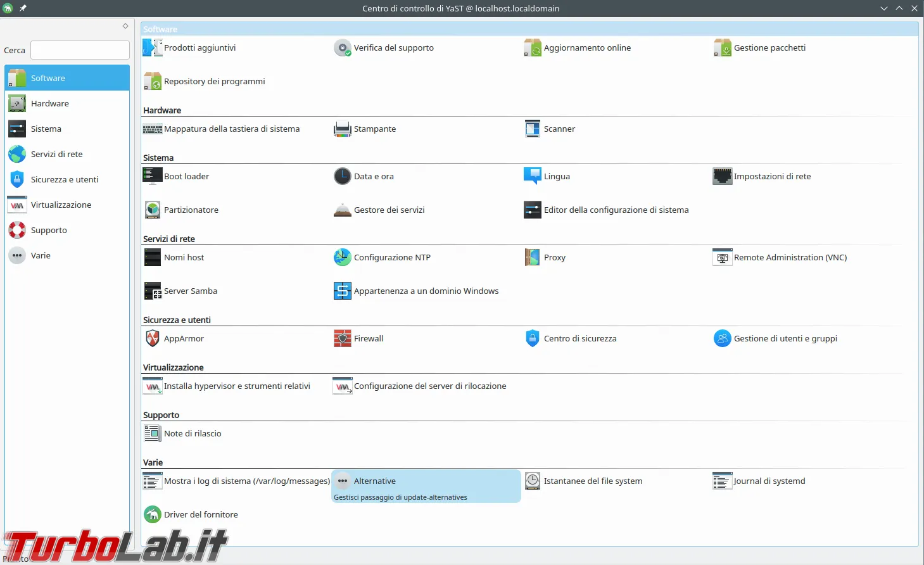
Task: Open Journal di systemd
Action: coord(759,481)
